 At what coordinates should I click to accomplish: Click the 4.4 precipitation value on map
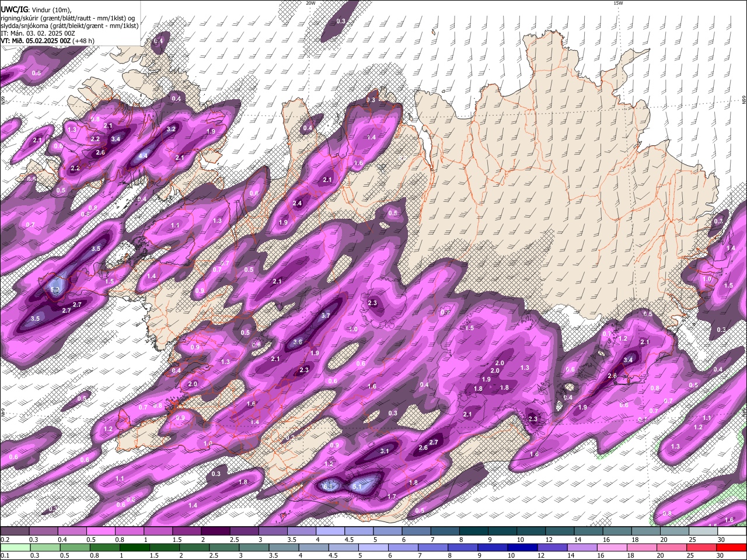pyautogui.click(x=143, y=156)
